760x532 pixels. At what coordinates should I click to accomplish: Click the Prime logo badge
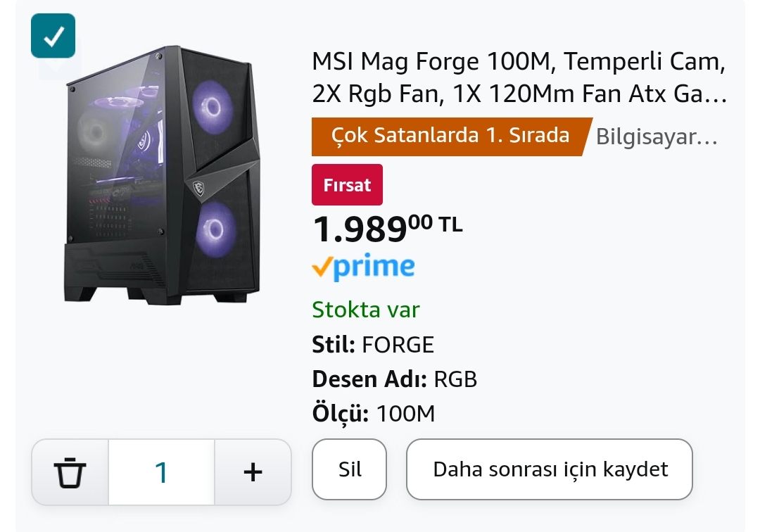click(363, 267)
